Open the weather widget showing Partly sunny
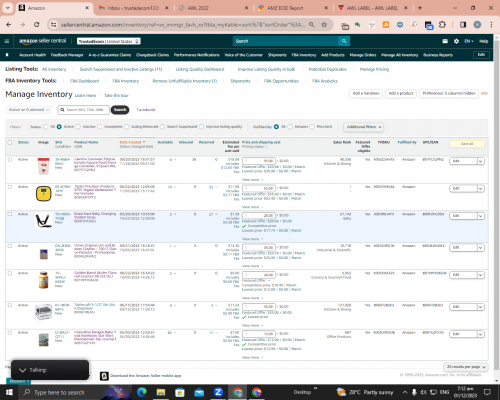500x400 pixels. click(x=365, y=392)
